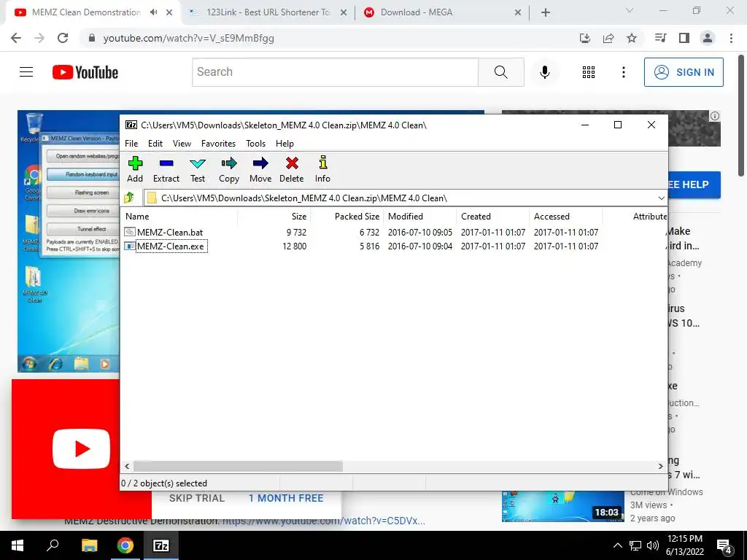Open YouTube settings three-dot icon
Screen dimensions: 747x560
coord(623,72)
